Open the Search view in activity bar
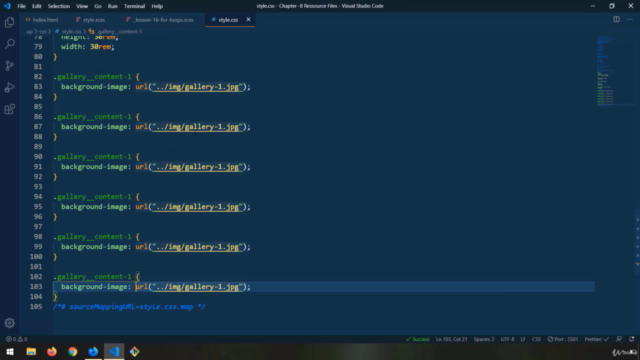Viewport: 640px width, 360px height. pos(9,44)
